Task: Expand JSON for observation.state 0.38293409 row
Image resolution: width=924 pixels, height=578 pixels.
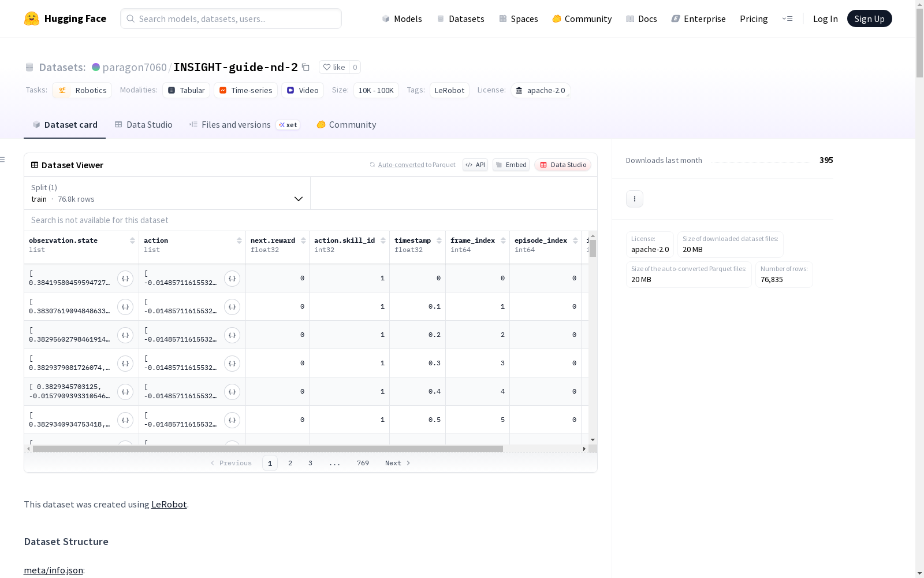Action: point(125,420)
